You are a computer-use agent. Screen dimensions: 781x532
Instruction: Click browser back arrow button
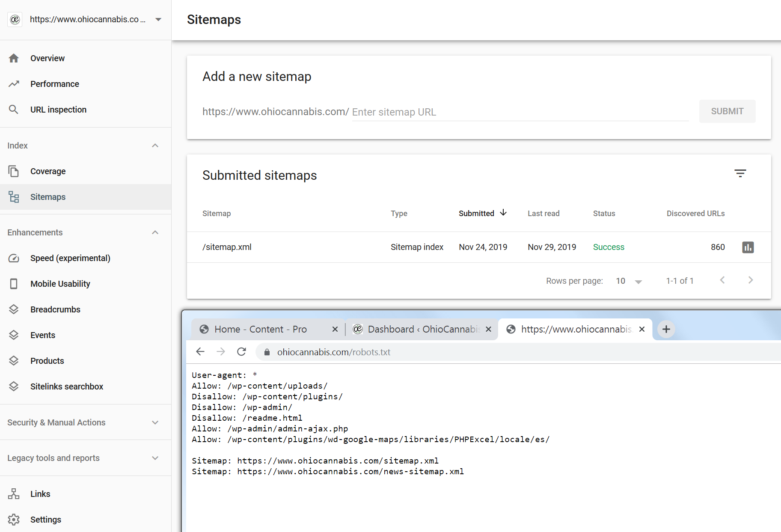(200, 352)
